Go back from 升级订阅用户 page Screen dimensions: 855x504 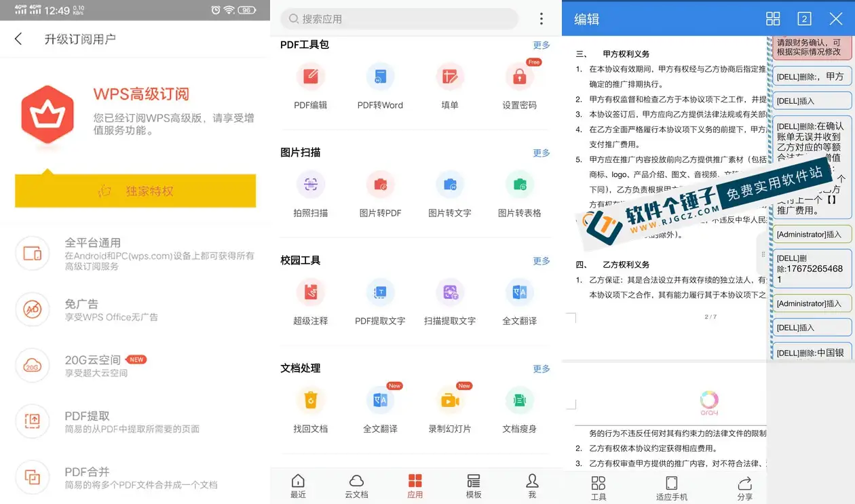18,39
